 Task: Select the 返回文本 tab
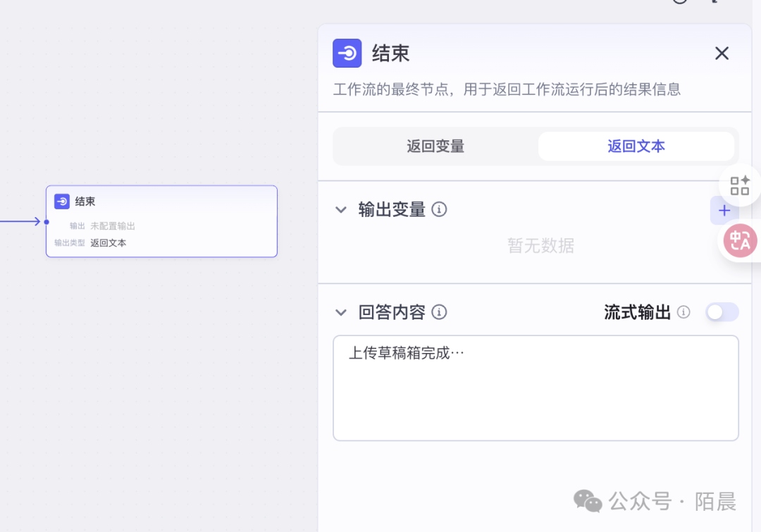[x=636, y=147]
